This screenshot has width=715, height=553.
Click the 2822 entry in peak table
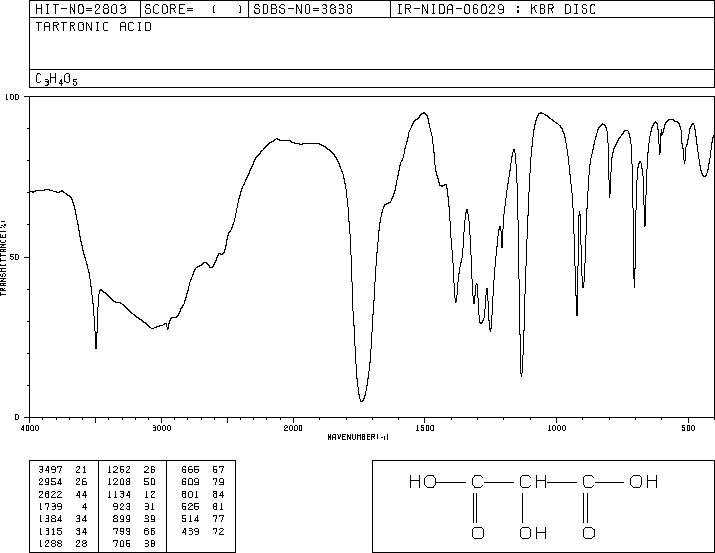[x=50, y=494]
